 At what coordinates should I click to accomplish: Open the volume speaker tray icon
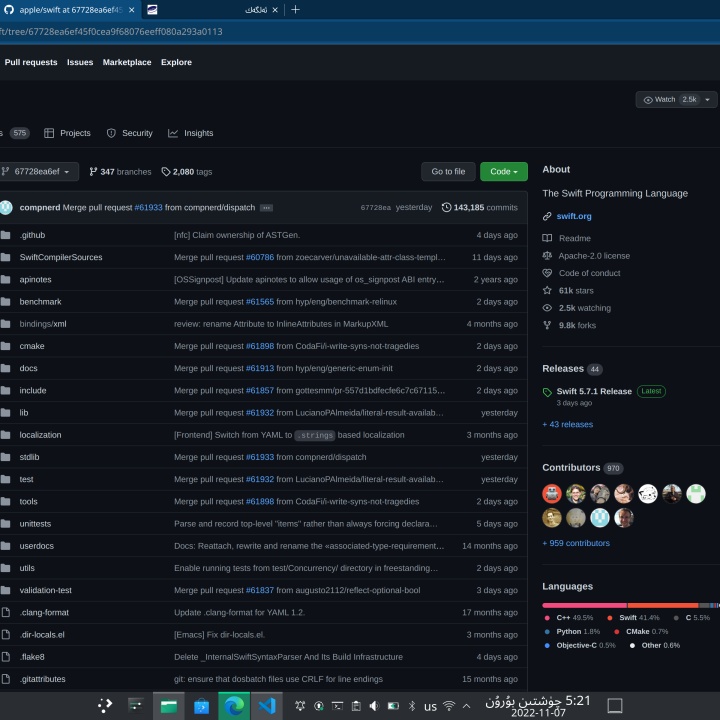(375, 706)
